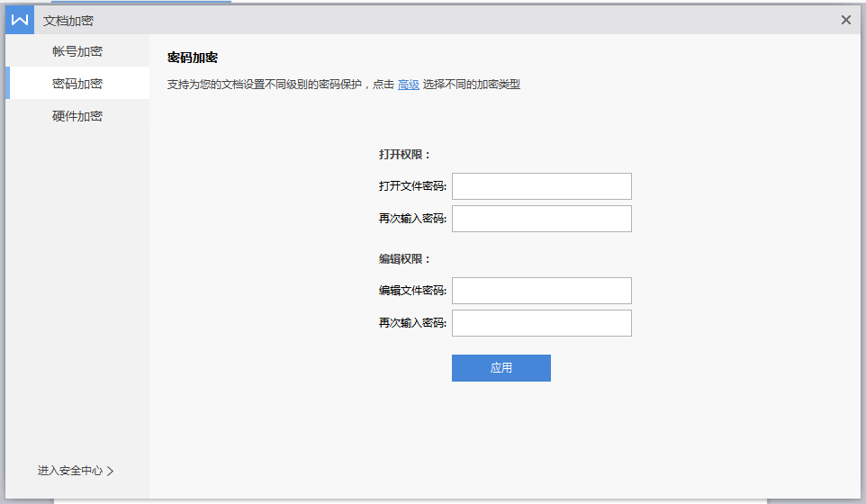
Task: Select the 密码加密 tab
Action: coord(77,84)
